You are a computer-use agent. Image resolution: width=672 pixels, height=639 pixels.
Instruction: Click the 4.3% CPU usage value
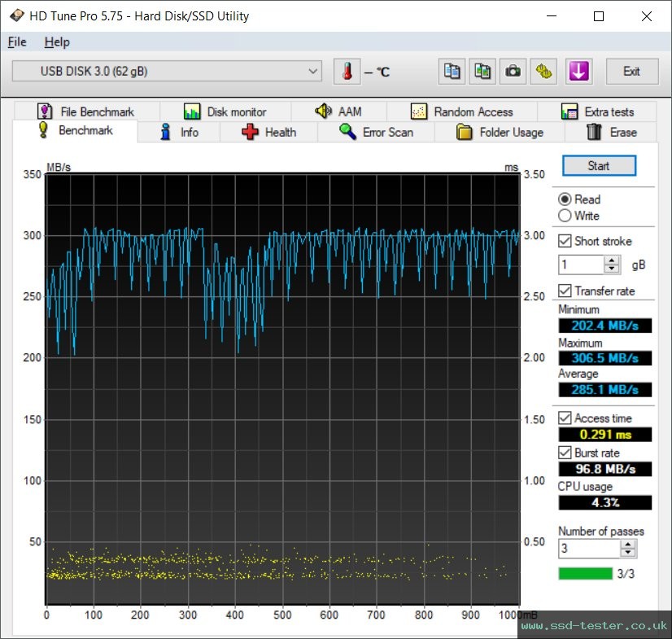(604, 502)
